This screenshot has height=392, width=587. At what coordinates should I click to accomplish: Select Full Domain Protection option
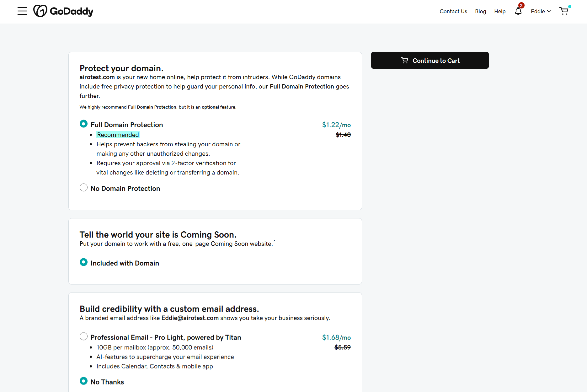point(83,124)
